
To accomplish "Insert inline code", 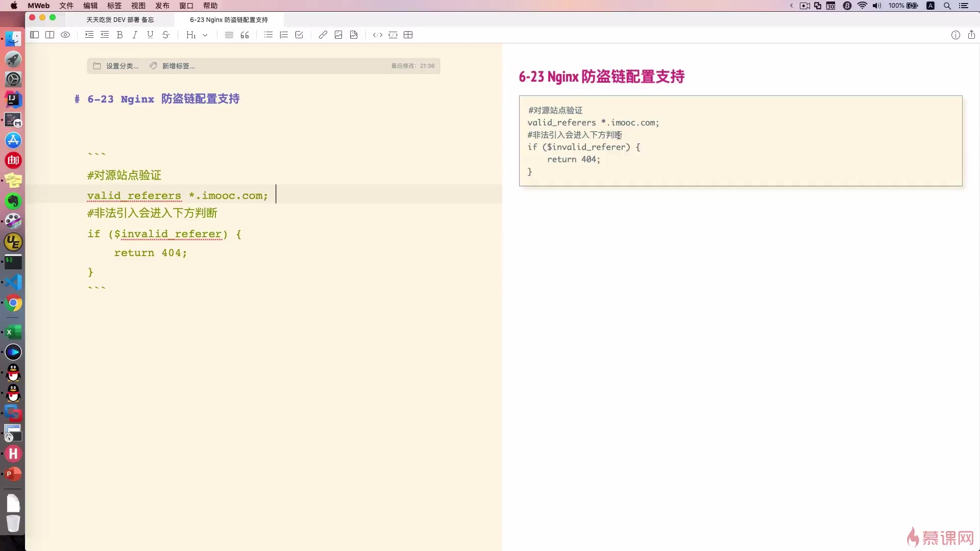I will 377,35.
